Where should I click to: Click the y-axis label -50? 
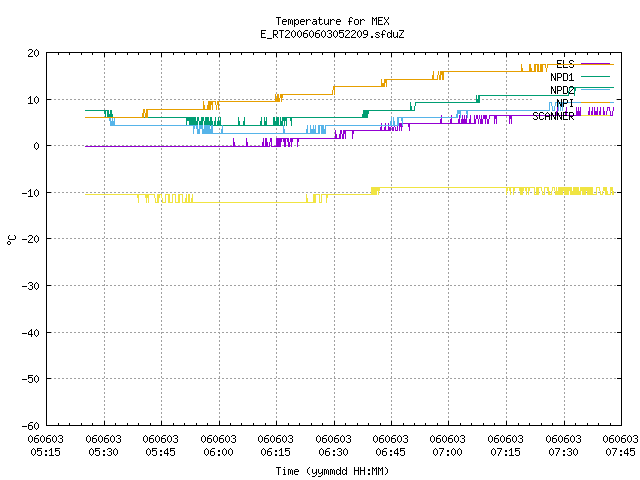[x=31, y=379]
